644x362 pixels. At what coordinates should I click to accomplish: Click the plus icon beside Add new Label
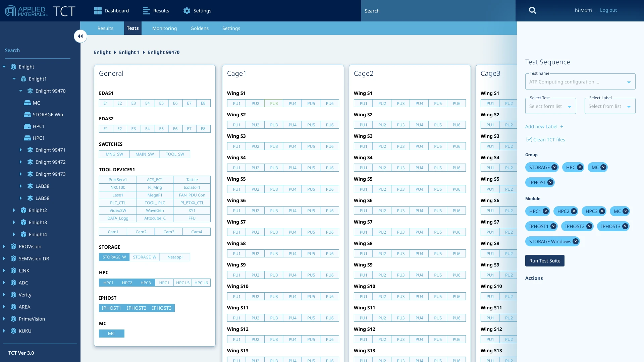click(x=562, y=127)
